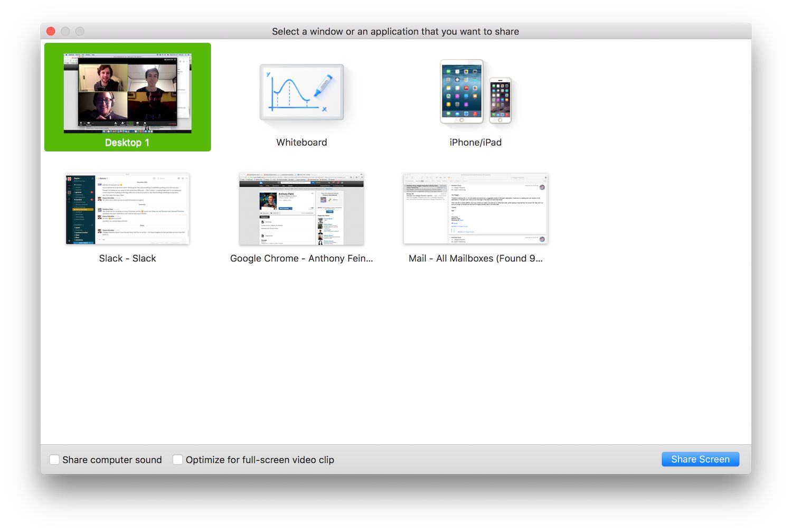Click the 'Optimize for full-screen video clip' label
This screenshot has height=532, width=792.
pos(260,460)
